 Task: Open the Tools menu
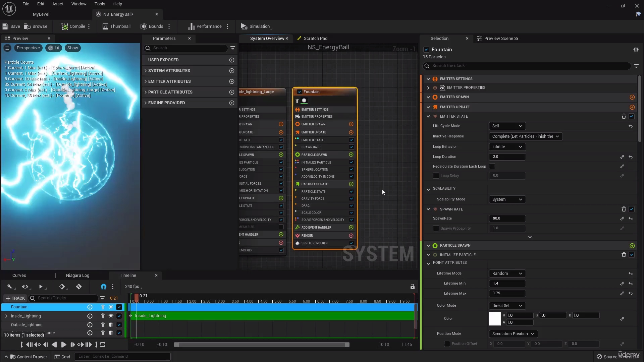pyautogui.click(x=100, y=4)
